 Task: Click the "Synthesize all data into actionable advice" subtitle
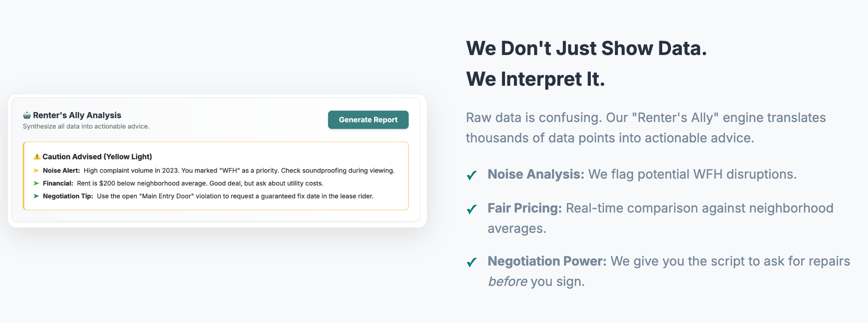tap(86, 126)
